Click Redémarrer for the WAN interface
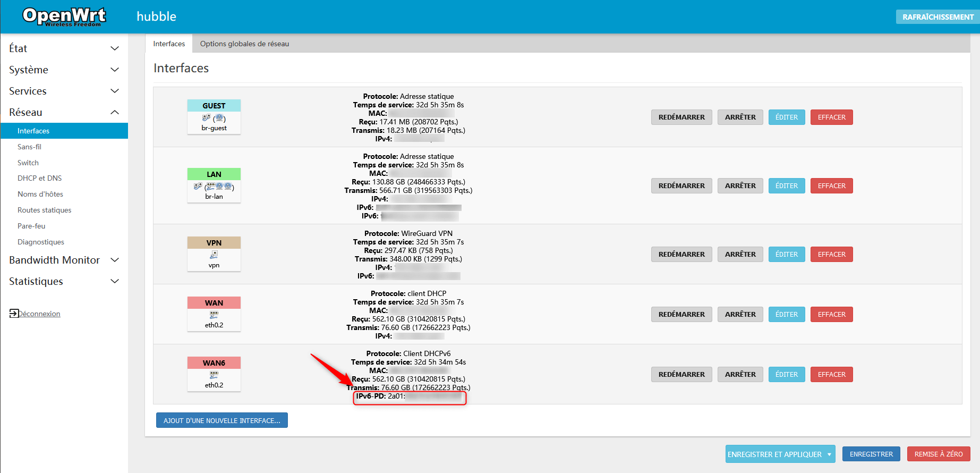 [681, 314]
